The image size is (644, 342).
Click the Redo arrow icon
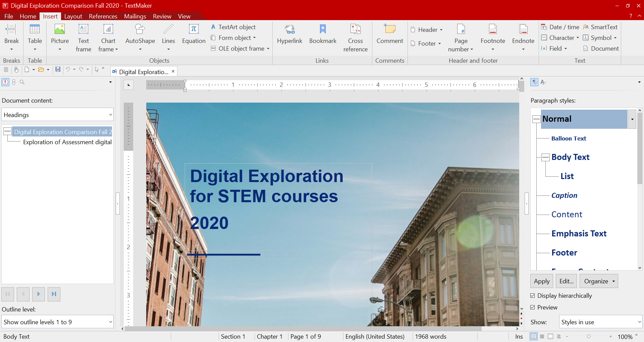(x=81, y=69)
